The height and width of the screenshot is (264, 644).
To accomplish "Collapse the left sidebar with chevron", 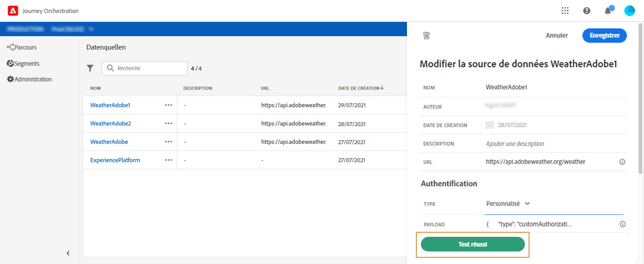I will 68,253.
